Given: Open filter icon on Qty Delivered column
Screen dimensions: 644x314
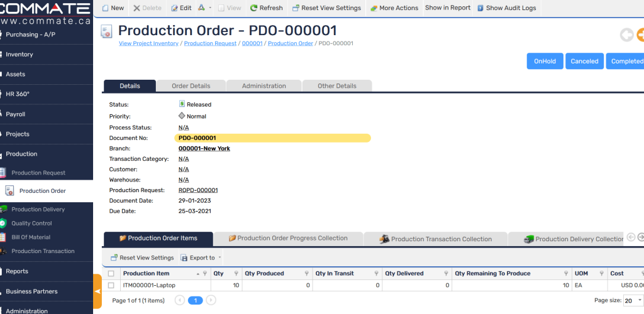Looking at the screenshot, I should click(446, 273).
